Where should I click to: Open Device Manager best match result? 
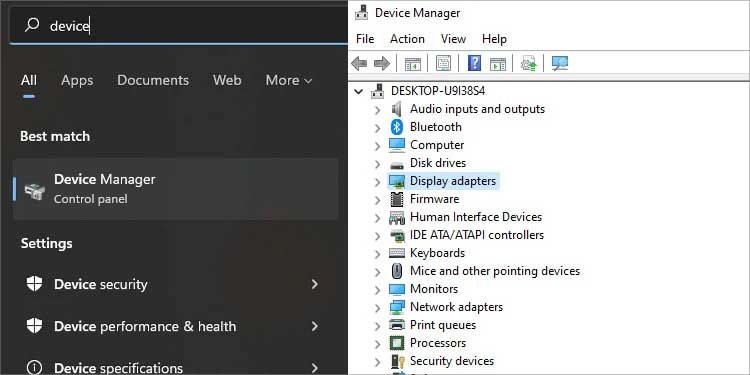pyautogui.click(x=176, y=189)
